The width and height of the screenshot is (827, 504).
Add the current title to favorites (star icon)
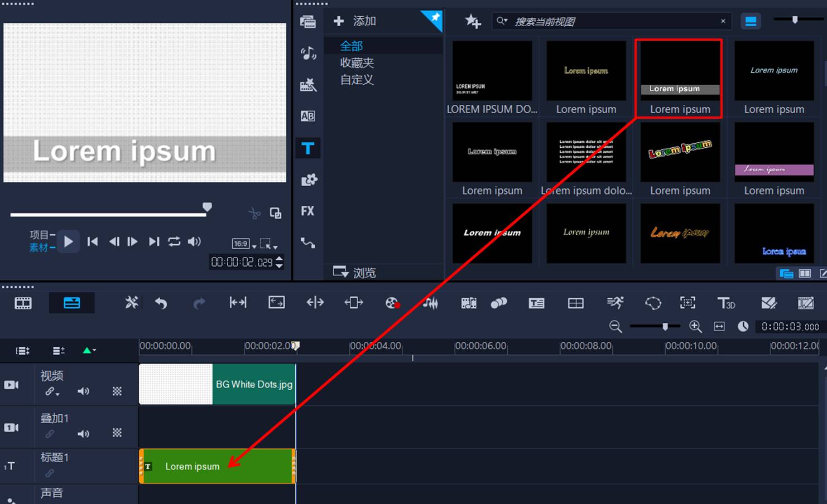pos(473,21)
